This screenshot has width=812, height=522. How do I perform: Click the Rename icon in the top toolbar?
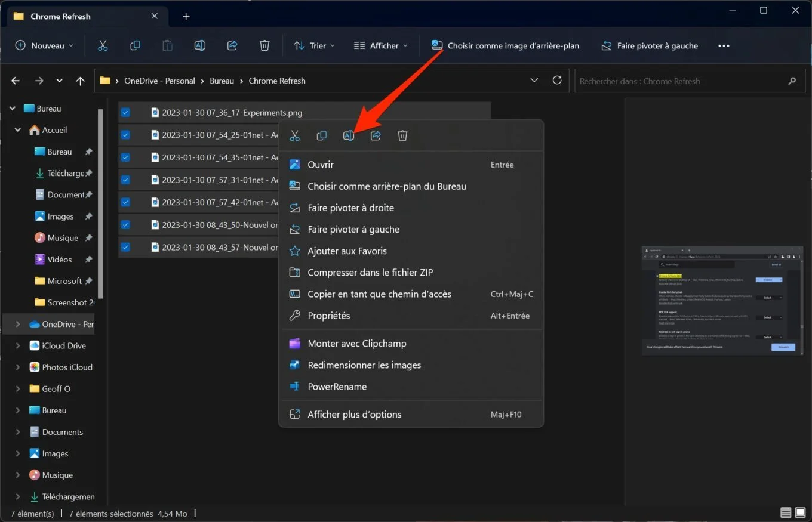200,45
